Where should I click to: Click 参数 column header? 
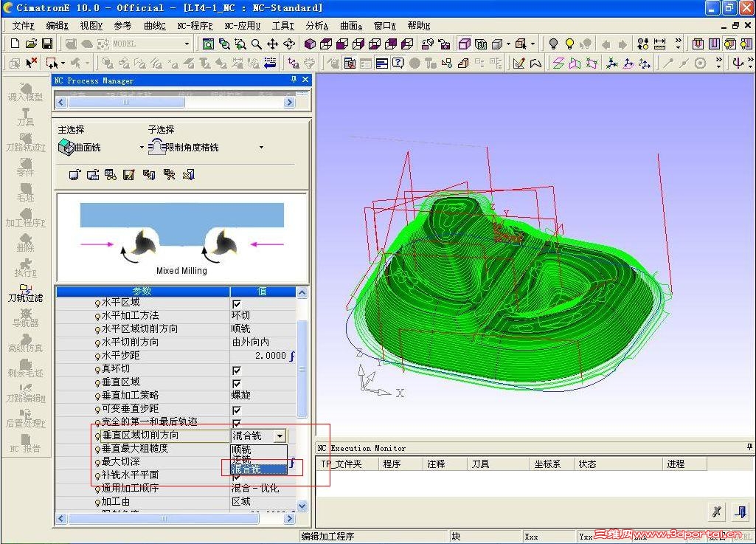coord(142,291)
